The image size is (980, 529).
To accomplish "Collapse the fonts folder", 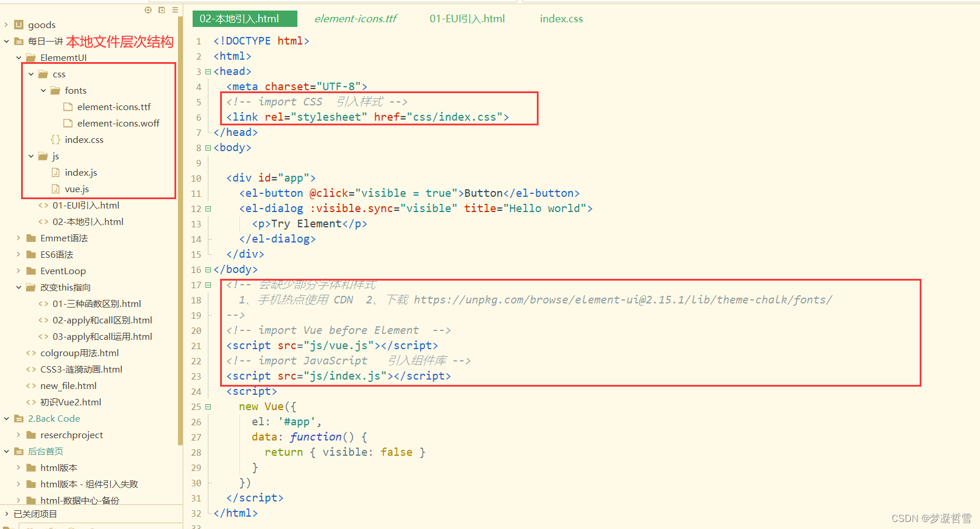I will pos(43,90).
